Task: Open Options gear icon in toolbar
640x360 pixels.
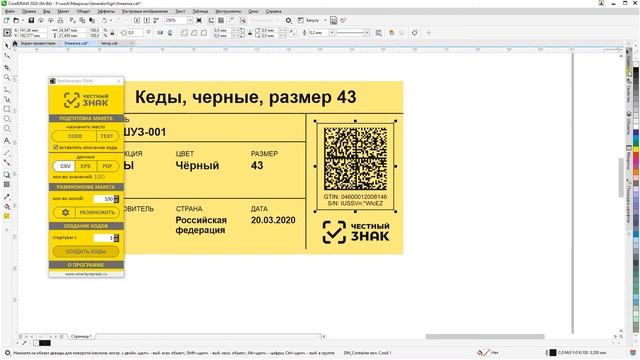Action: [289, 20]
